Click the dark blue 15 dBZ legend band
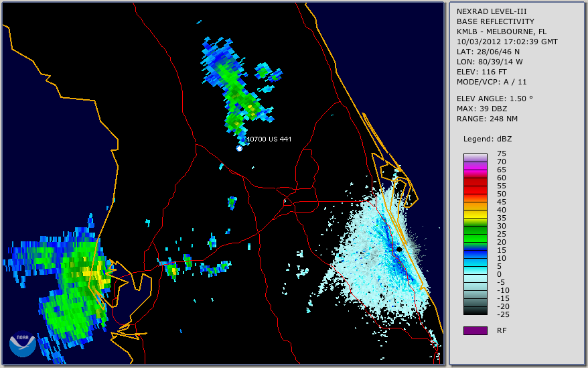The image size is (588, 368). pos(475,254)
